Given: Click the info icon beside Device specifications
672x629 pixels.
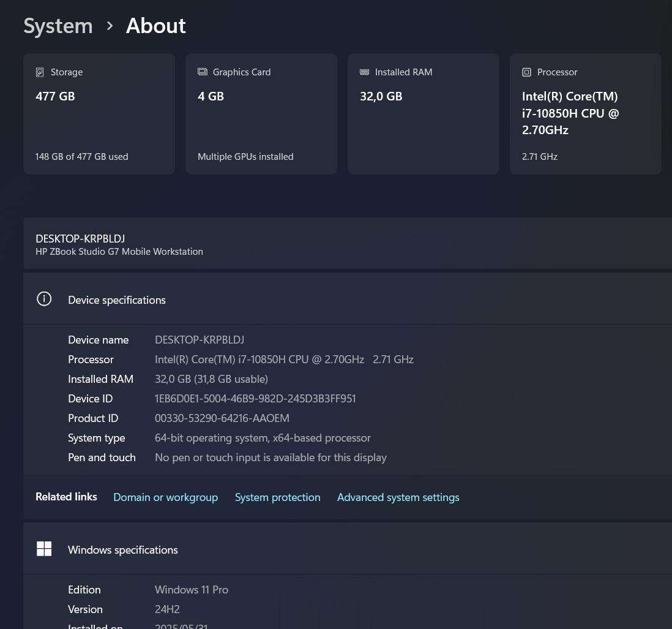Looking at the screenshot, I should (x=44, y=299).
